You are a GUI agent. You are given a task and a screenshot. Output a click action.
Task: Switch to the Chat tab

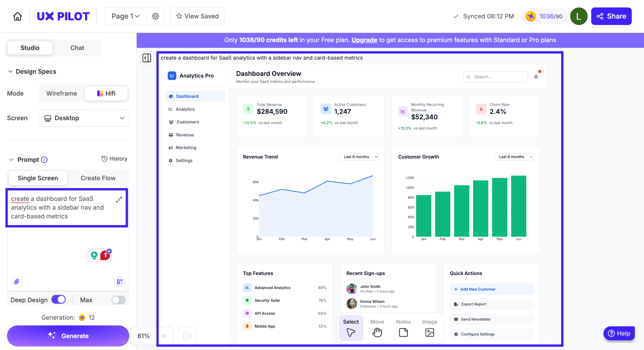click(77, 48)
